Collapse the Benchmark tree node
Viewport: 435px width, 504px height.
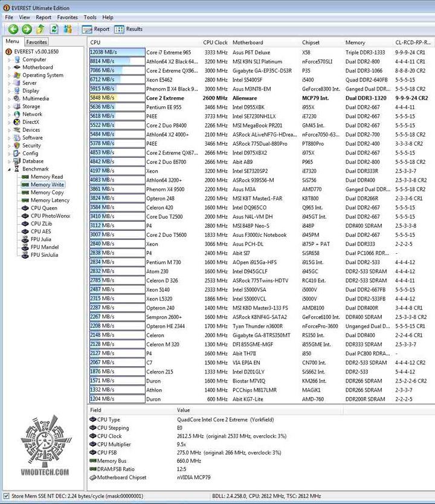(x=9, y=169)
